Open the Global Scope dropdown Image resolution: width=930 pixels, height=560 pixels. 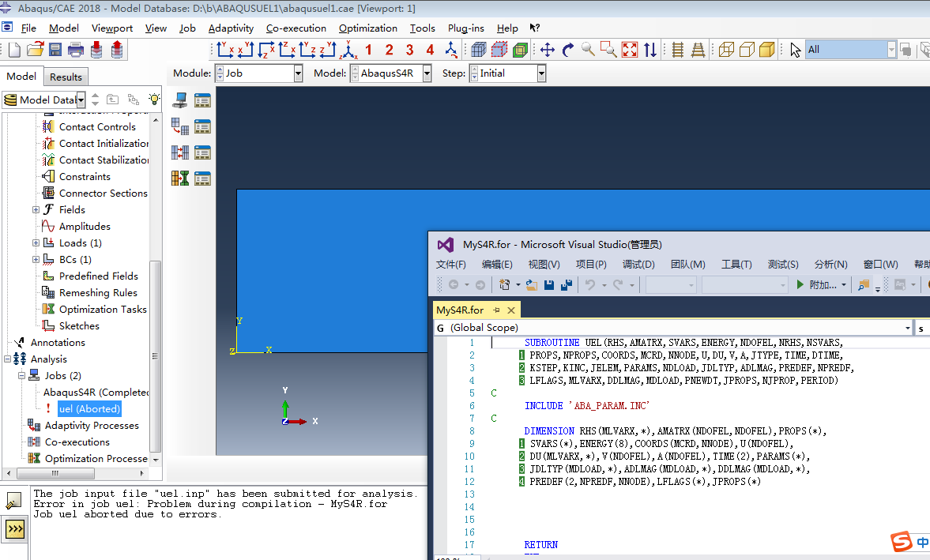907,328
